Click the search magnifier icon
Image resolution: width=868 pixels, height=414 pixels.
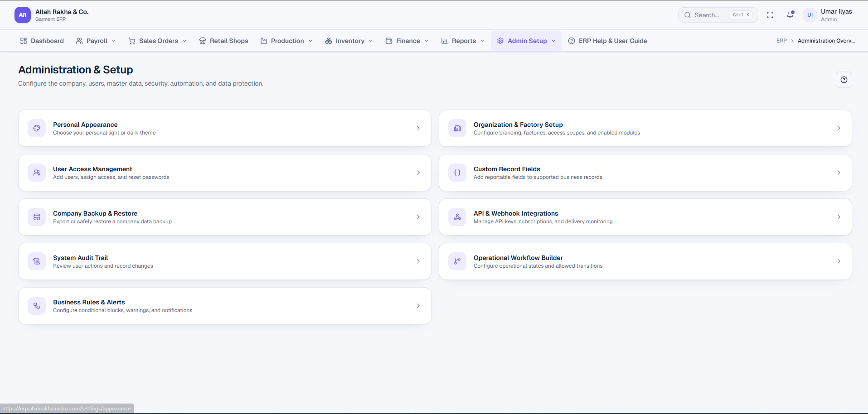click(688, 15)
